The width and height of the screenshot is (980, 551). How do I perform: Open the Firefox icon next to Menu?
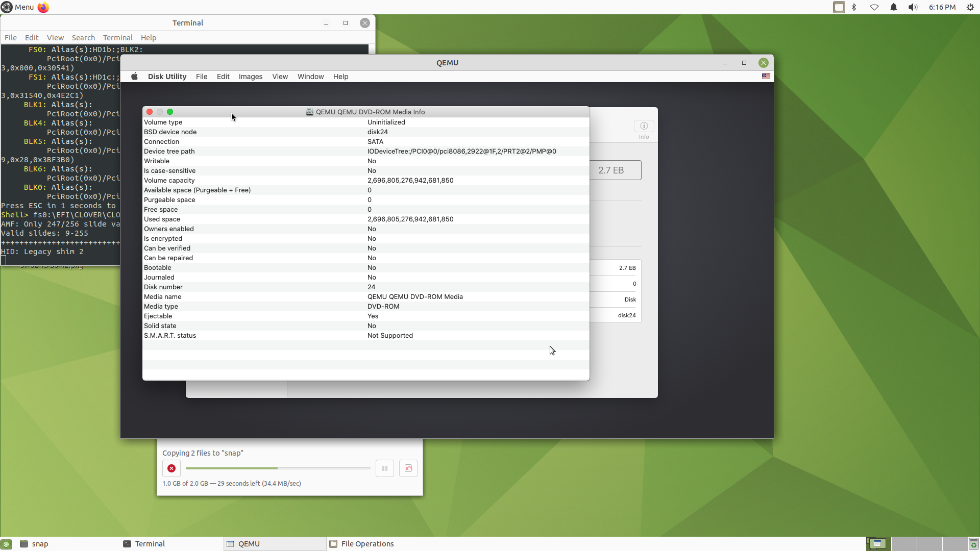tap(43, 7)
